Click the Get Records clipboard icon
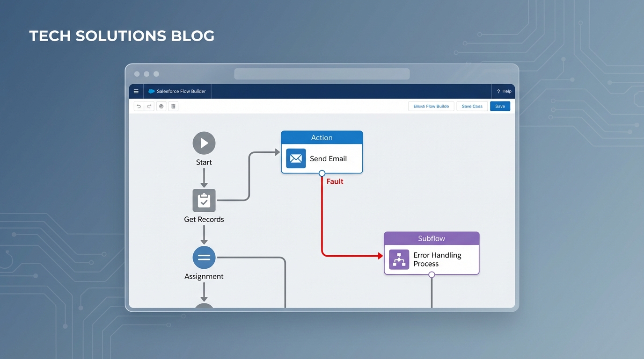The height and width of the screenshot is (359, 644). [x=204, y=200]
